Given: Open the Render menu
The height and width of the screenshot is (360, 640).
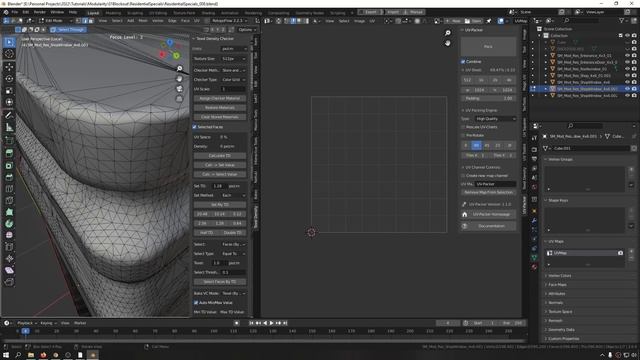Looking at the screenshot, I should (40, 12).
